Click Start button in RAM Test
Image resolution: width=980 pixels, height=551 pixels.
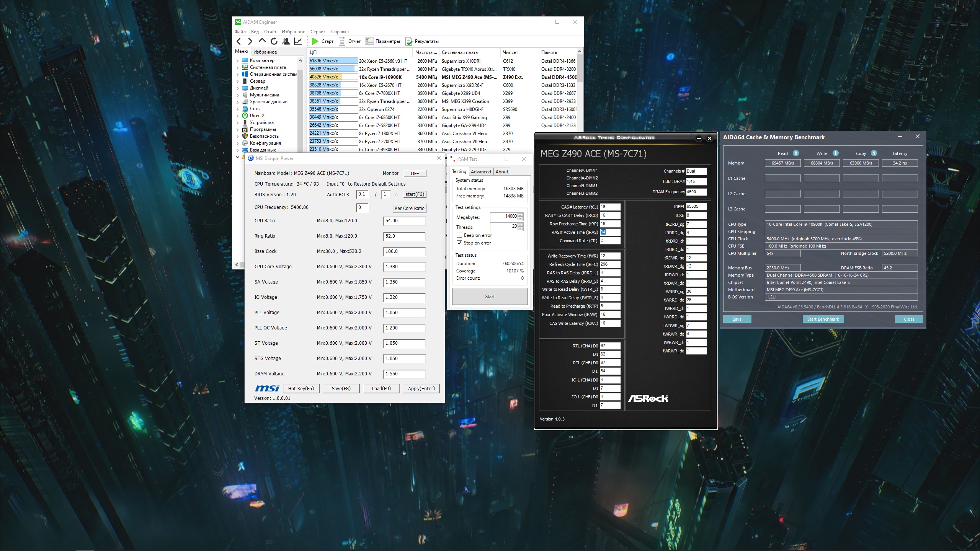point(490,297)
